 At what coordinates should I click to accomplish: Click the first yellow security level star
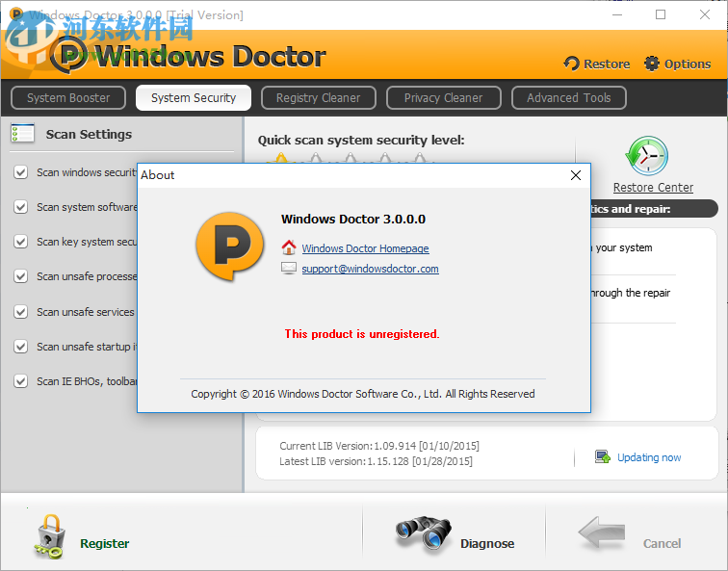281,158
